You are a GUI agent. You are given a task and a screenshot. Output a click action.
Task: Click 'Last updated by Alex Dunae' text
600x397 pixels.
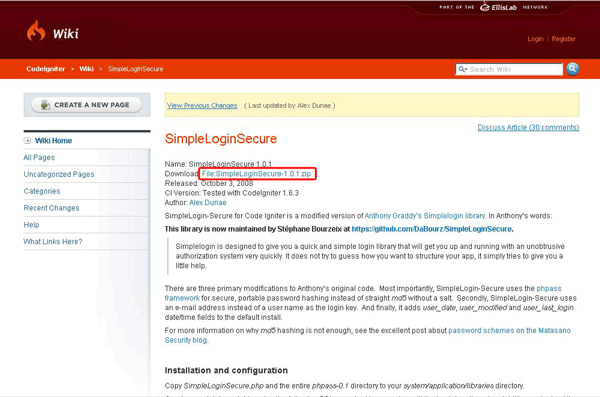point(290,106)
